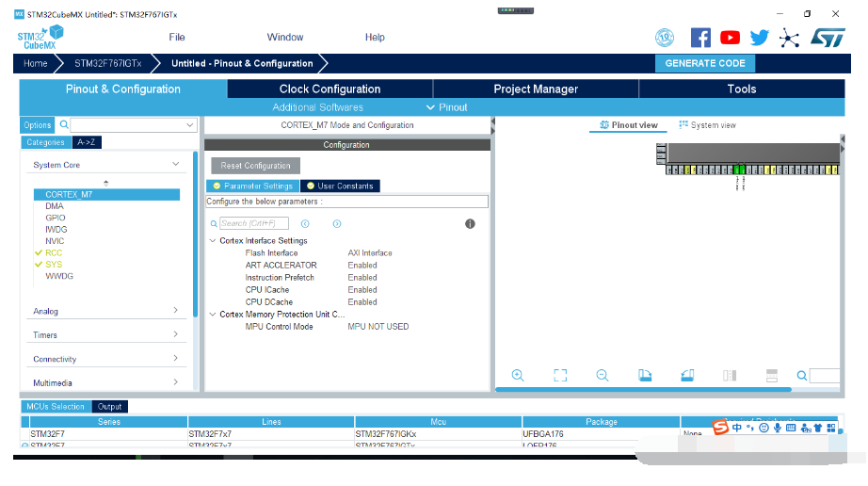Collapse Cortex Interface Settings group
The height and width of the screenshot is (486, 868).
click(213, 241)
